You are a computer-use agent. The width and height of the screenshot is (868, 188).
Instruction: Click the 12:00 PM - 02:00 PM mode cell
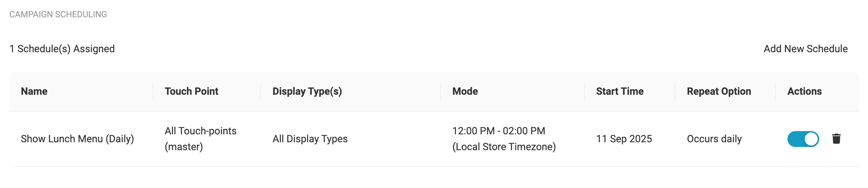point(499,131)
